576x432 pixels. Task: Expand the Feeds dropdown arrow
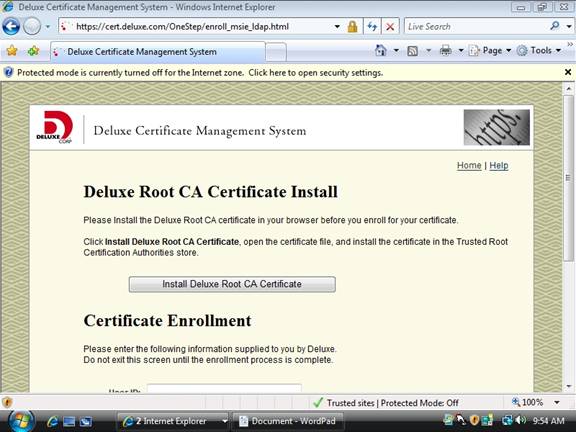428,50
